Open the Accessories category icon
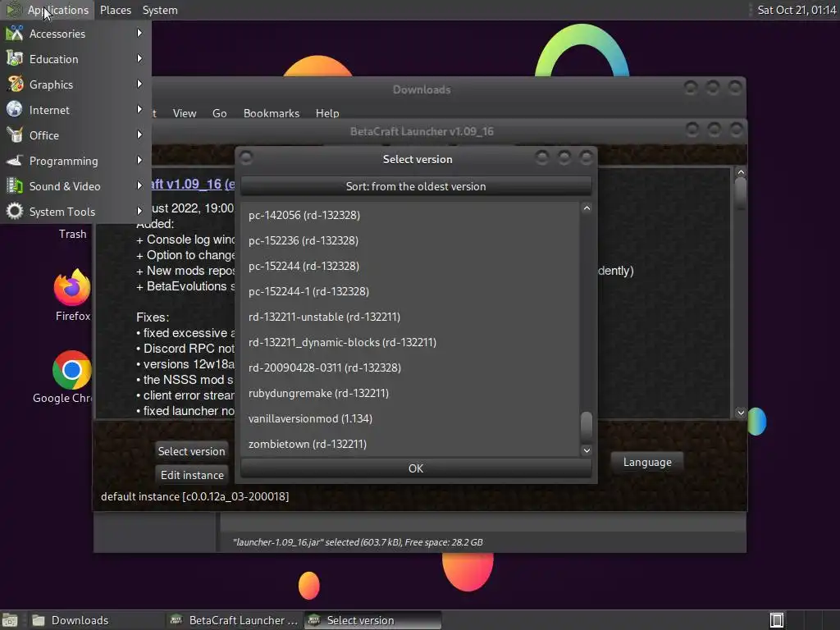 point(15,33)
